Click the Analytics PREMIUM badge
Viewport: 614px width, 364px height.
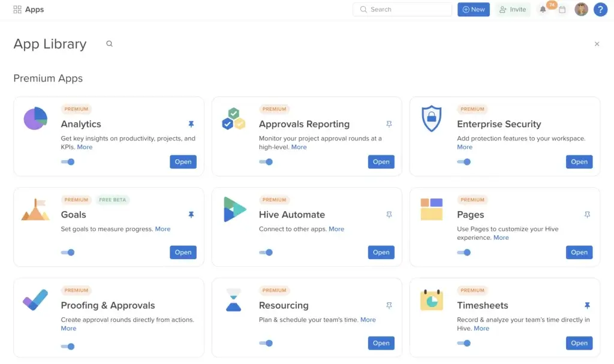pos(76,109)
